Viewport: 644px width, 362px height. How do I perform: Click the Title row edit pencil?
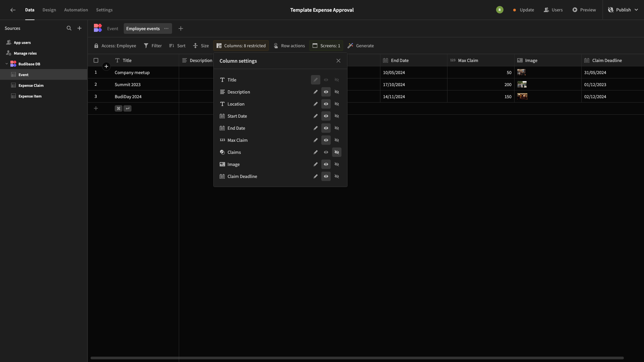[x=316, y=80]
